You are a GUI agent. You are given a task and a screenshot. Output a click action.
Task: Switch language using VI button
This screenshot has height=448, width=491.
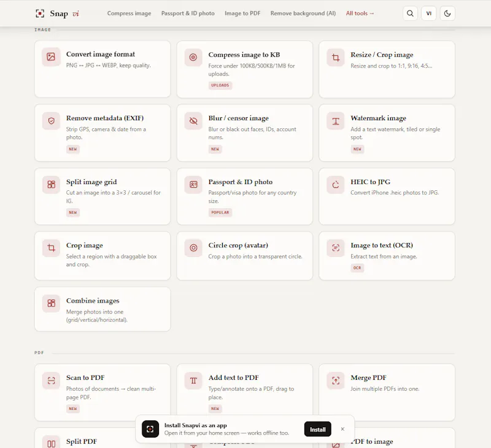428,14
